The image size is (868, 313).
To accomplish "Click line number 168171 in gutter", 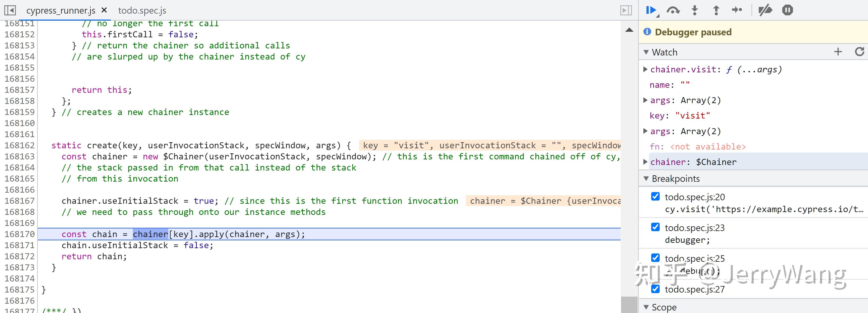I will coord(19,245).
